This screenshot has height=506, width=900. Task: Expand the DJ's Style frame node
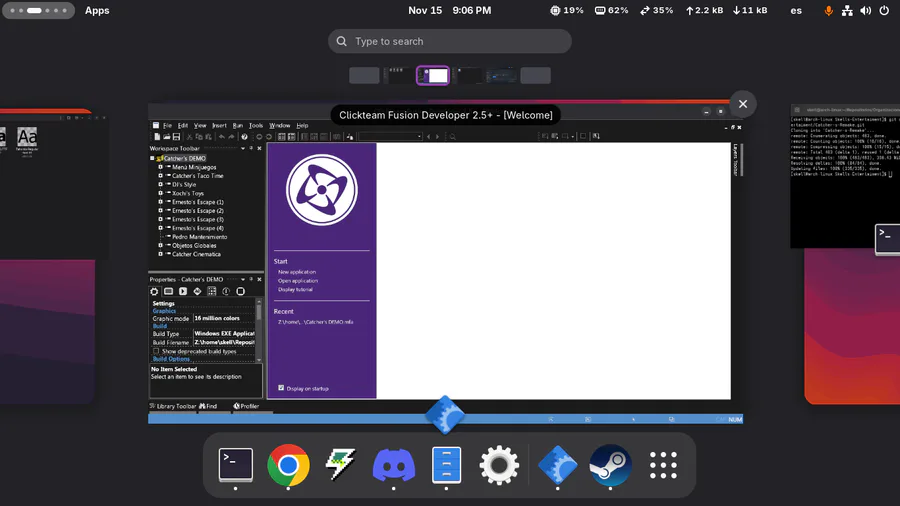tap(161, 184)
